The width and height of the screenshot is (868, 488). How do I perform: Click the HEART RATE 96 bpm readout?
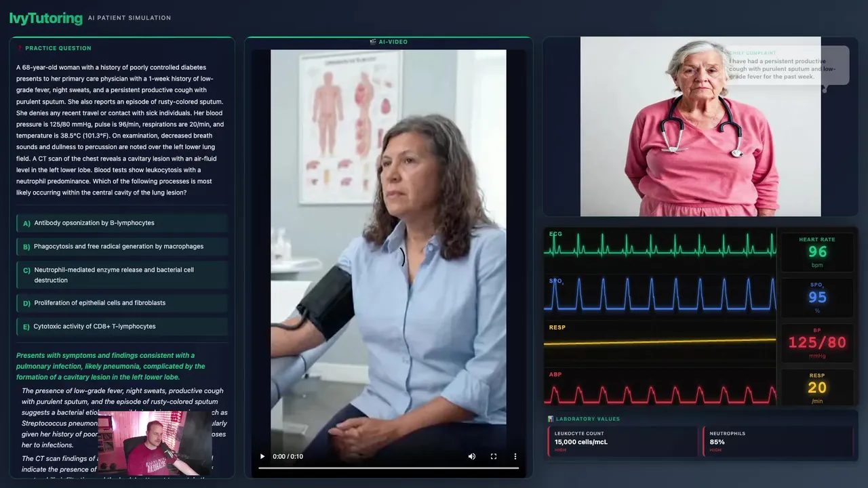pos(817,252)
